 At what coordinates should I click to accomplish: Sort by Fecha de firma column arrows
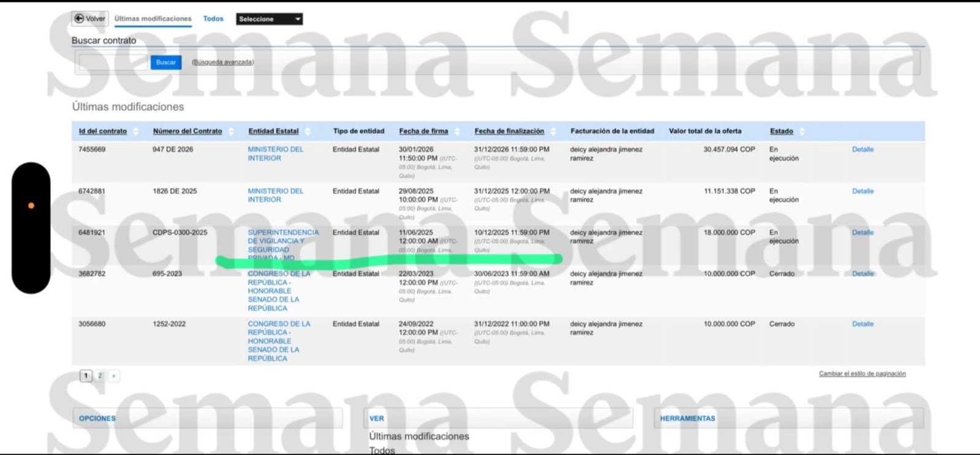457,132
